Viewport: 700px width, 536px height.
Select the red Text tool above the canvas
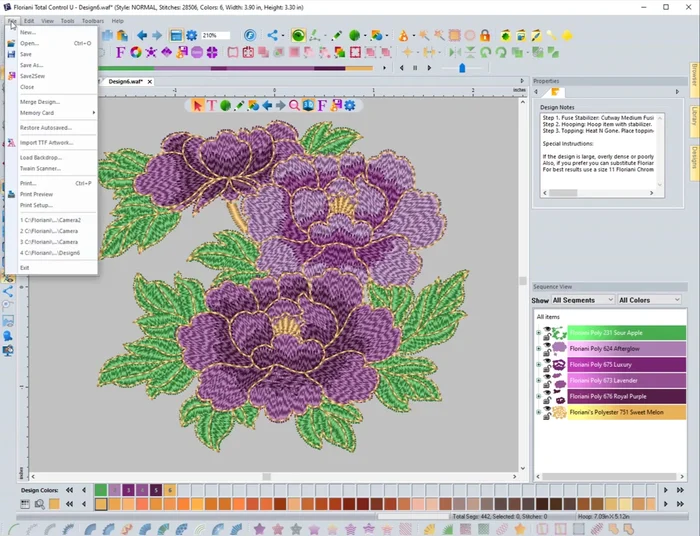tap(212, 105)
